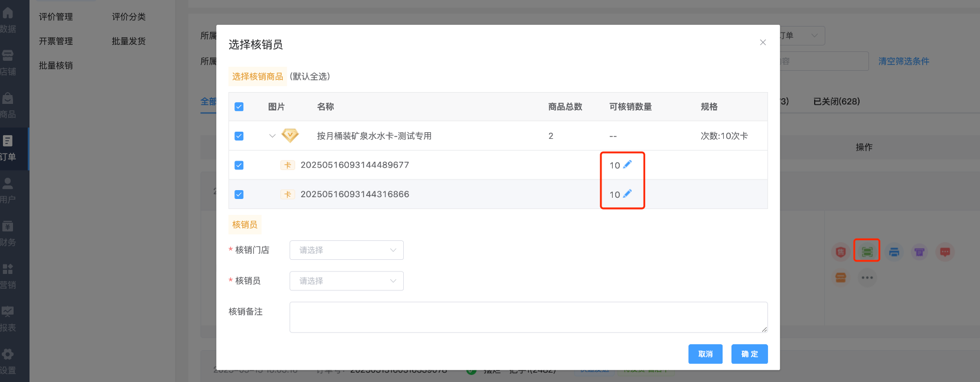Open the 订单 dropdown behind the dialog
The image size is (980, 382).
[x=802, y=35]
